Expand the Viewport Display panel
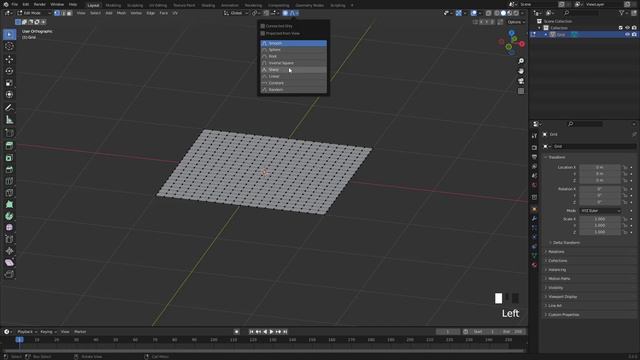The image size is (640, 360). [x=562, y=297]
